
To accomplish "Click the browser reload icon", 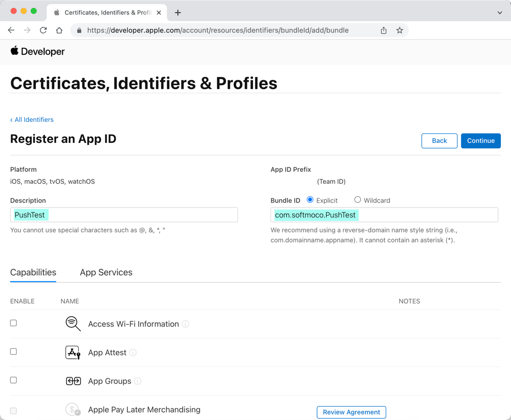I will (43, 30).
